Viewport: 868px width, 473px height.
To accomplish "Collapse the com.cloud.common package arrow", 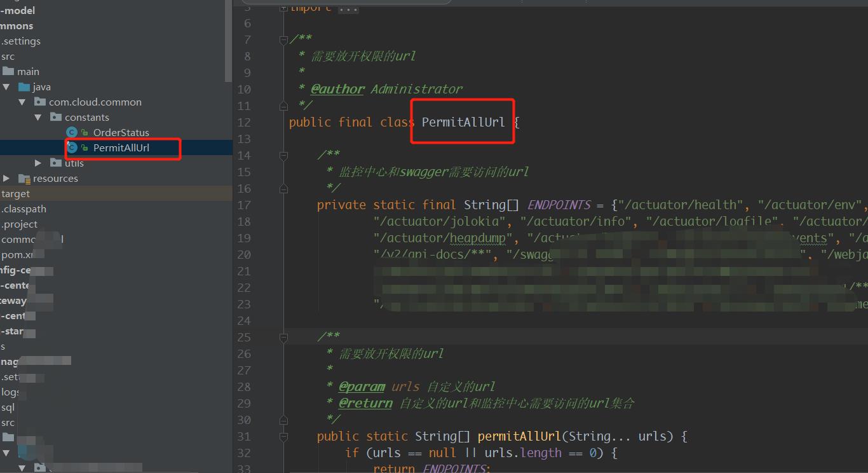I will pos(22,102).
